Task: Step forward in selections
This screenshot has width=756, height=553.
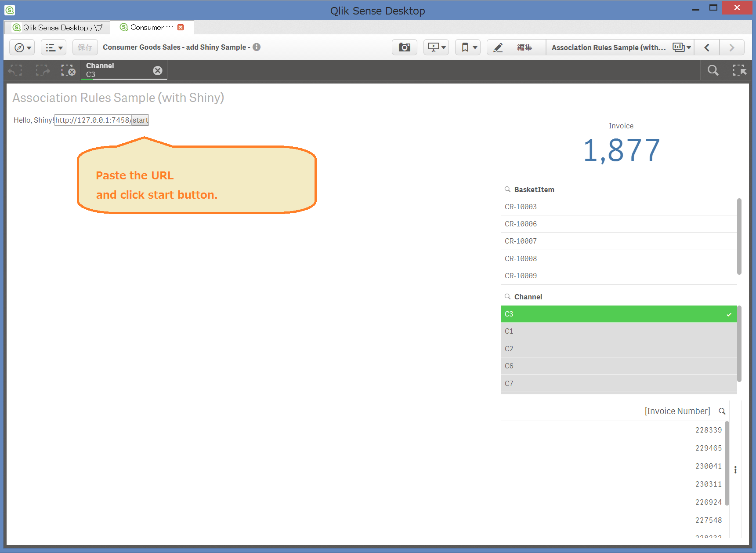Action: click(43, 70)
